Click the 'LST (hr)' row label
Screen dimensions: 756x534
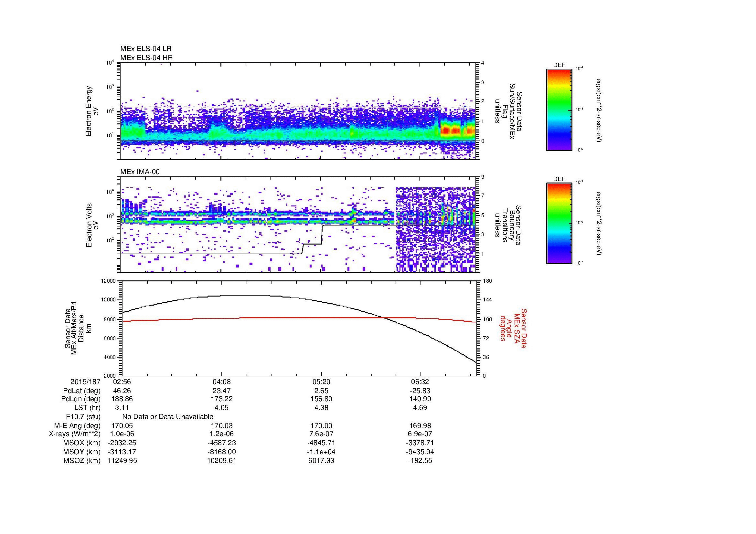tap(87, 408)
